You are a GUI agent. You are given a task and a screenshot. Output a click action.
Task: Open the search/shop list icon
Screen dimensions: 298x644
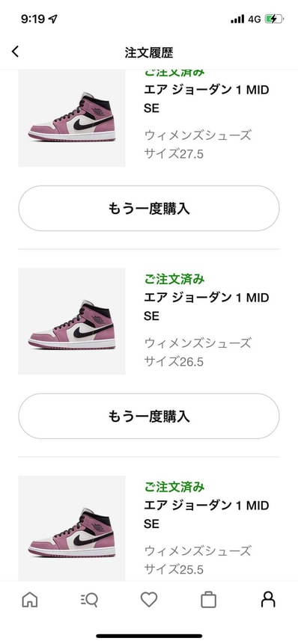pyautogui.click(x=89, y=600)
